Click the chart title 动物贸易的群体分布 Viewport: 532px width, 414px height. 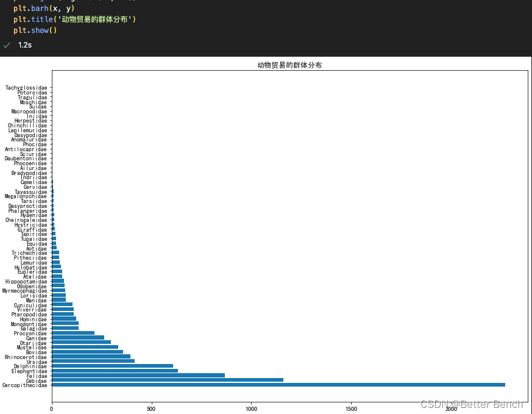289,65
